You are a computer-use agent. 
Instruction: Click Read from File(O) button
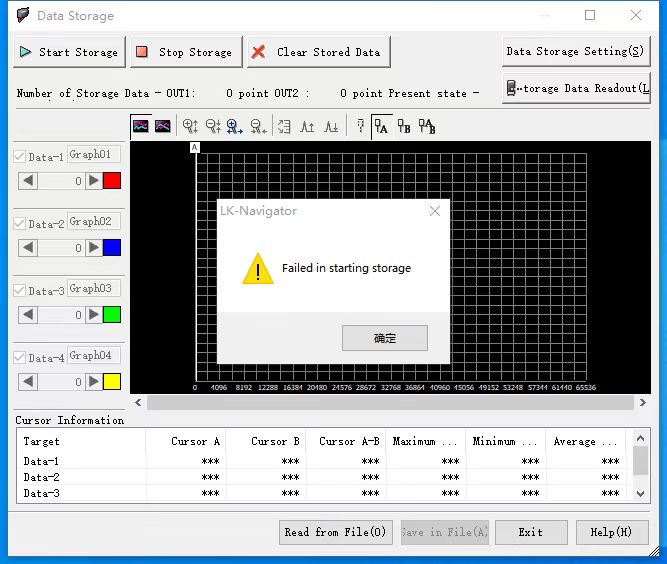(335, 532)
